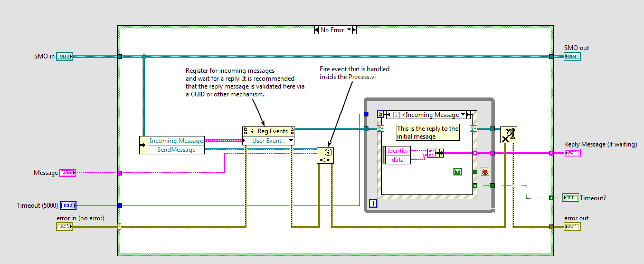Select the unbundle node's left arrow terminal
This screenshot has width=644, height=264.
click(144, 145)
